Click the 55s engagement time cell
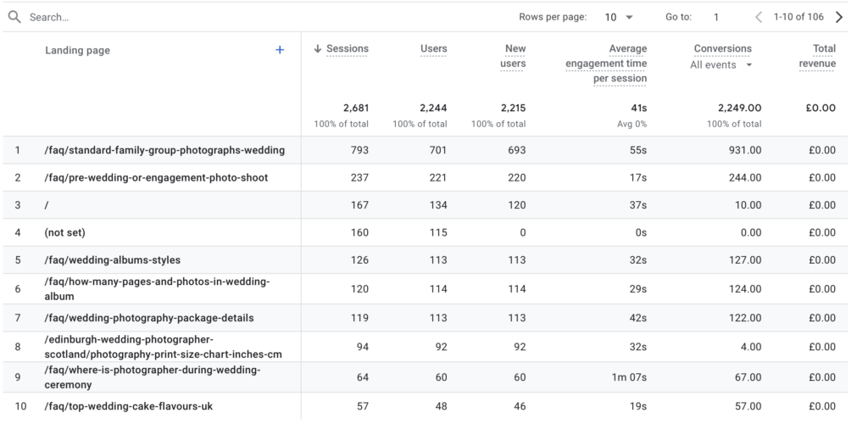 [x=637, y=150]
